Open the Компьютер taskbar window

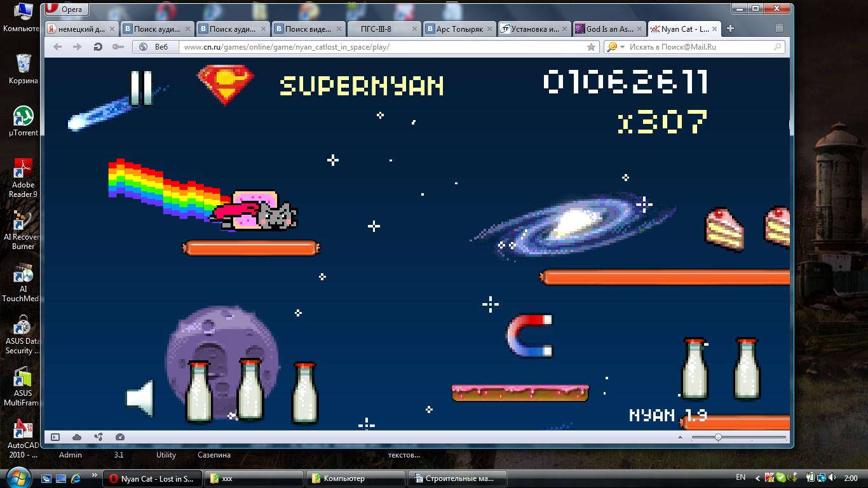[356, 478]
